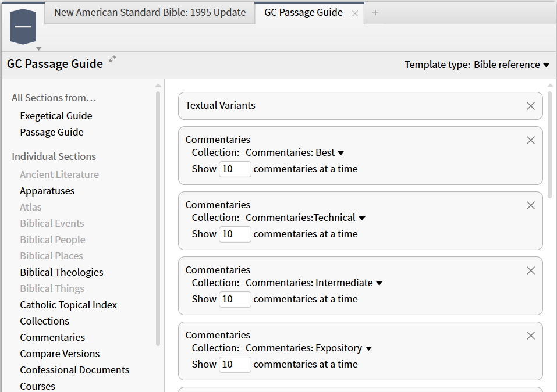Add the Biblical Theologies section
This screenshot has width=557, height=392.
61,272
